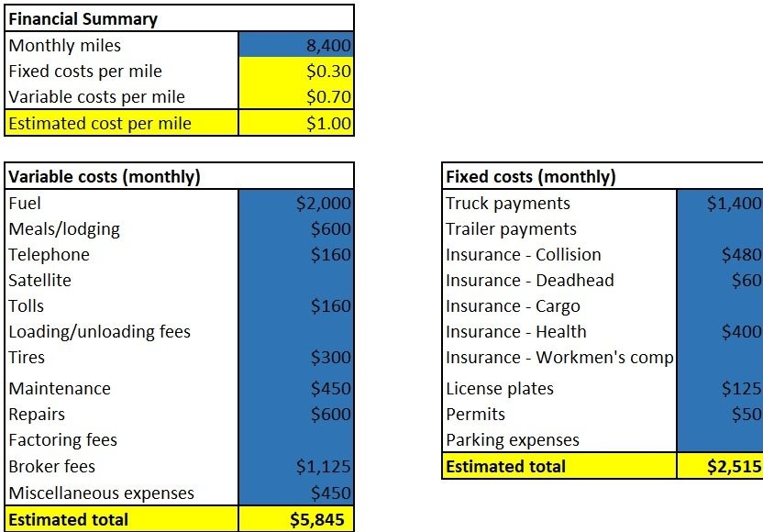The width and height of the screenshot is (763, 532).
Task: Select the Fuel cost cell $2,000
Action: coord(295,204)
